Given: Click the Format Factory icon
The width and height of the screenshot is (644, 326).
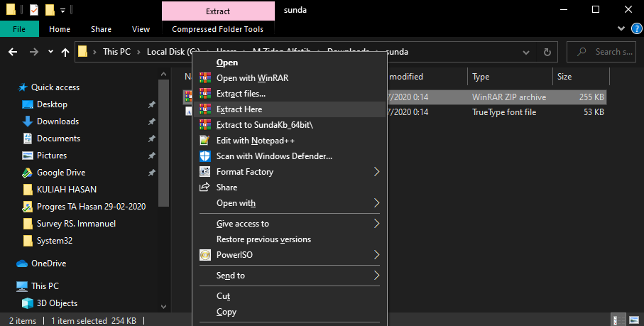Looking at the screenshot, I should point(205,172).
